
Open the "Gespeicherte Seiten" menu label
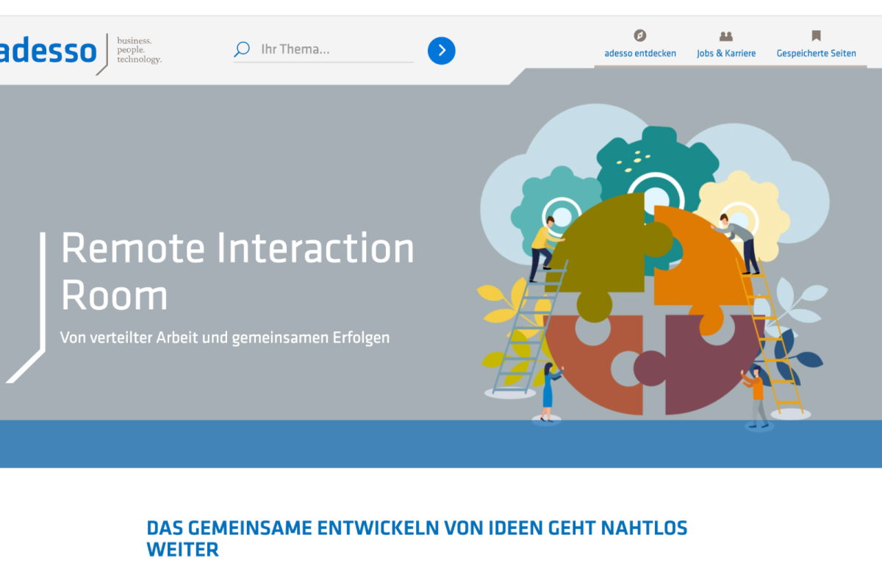coord(816,54)
